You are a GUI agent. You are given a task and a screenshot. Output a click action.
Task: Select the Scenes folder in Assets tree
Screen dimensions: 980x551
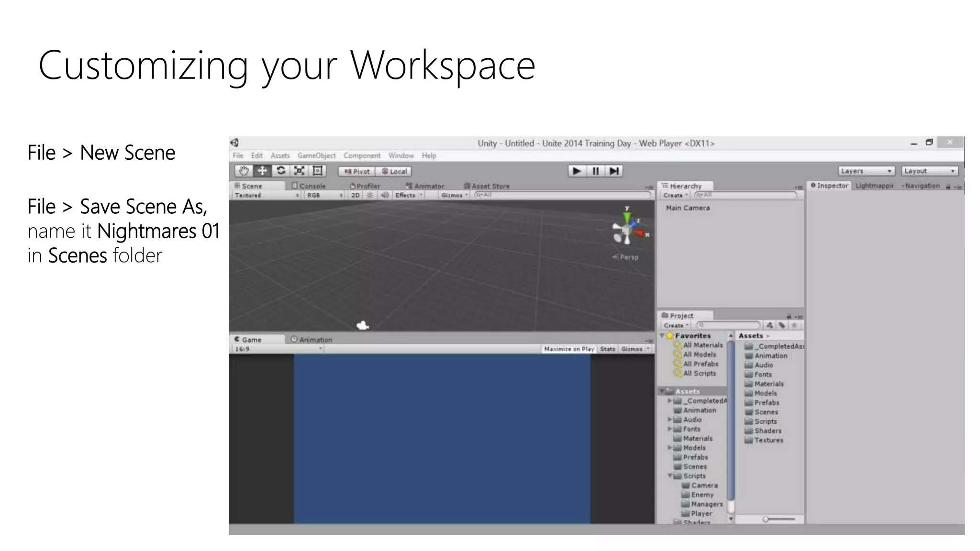coord(690,467)
